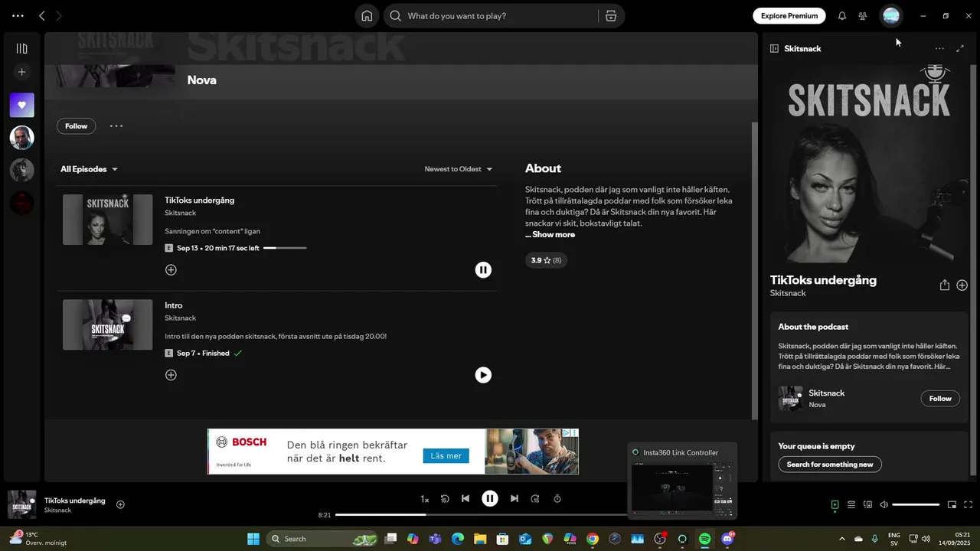The height and width of the screenshot is (551, 980).
Task: Click the plus to create playlist in sidebar
Action: click(x=21, y=72)
